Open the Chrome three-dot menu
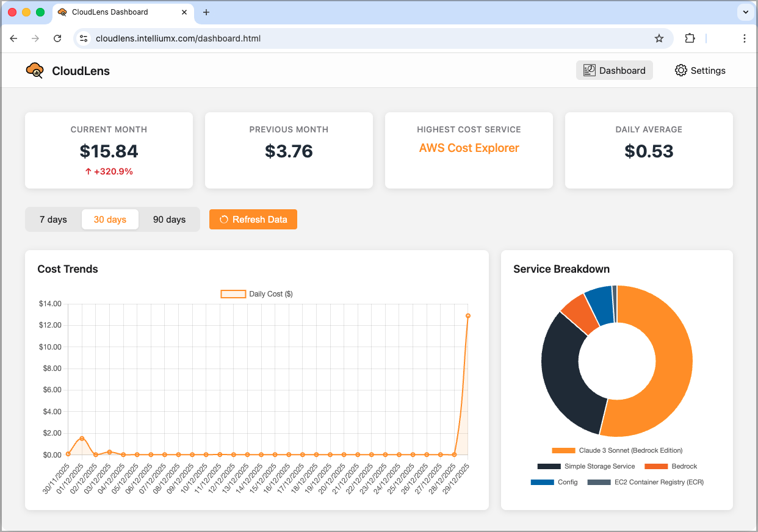758x532 pixels. 745,38
